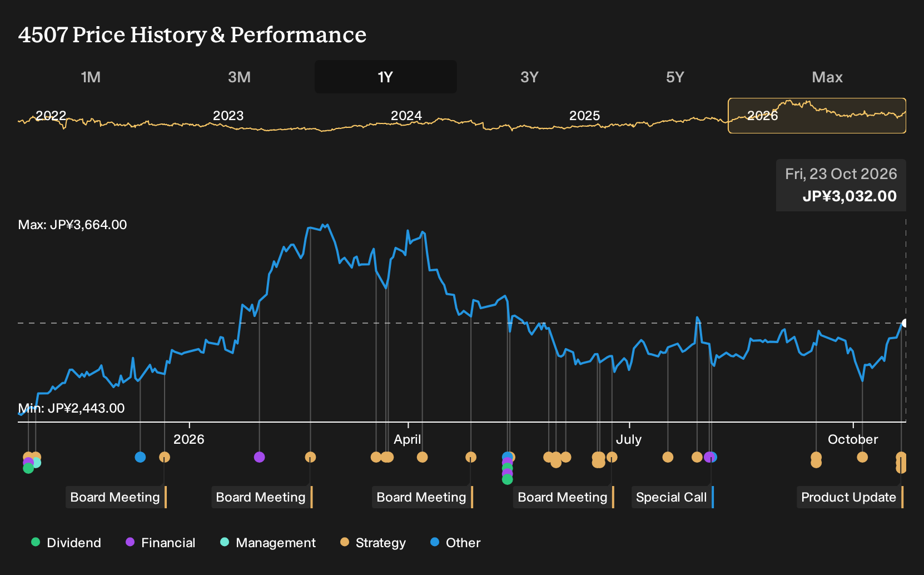Click the Strategy dot above first Board Meeting label
Image resolution: width=924 pixels, height=575 pixels.
[x=165, y=457]
